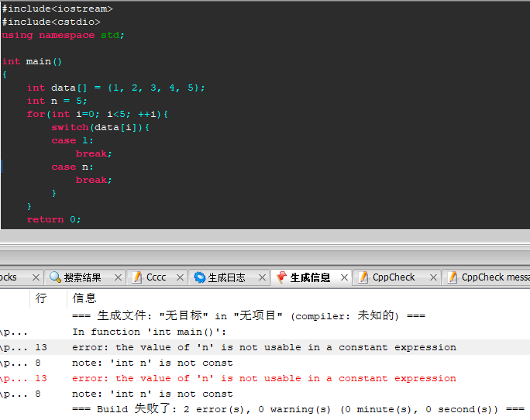Image resolution: width=530 pixels, height=420 pixels.
Task: Click the "int n = 5;" code line
Action: (x=57, y=101)
